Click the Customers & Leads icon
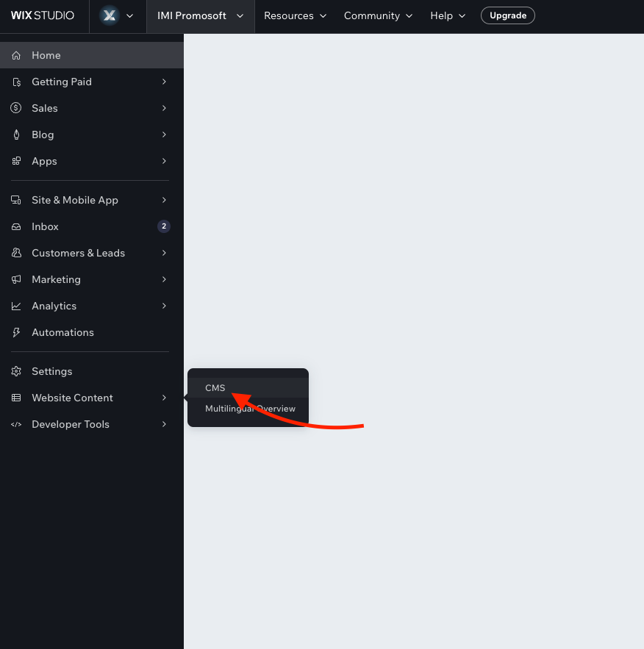This screenshot has height=649, width=644. click(16, 253)
